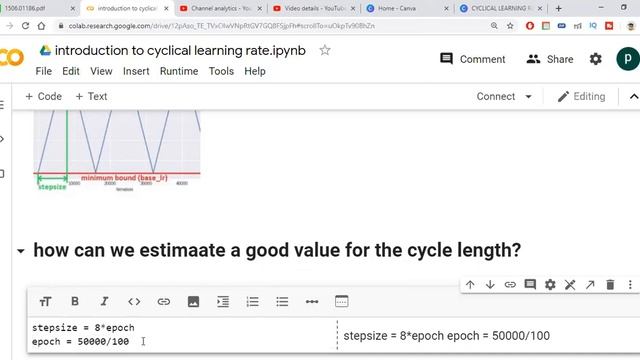Open the Help menu

click(x=255, y=71)
